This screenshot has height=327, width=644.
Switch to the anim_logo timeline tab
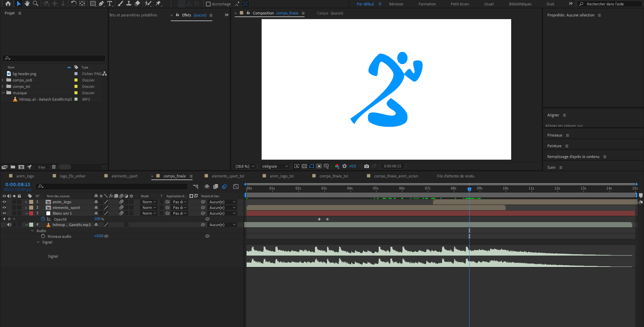[x=25, y=176]
